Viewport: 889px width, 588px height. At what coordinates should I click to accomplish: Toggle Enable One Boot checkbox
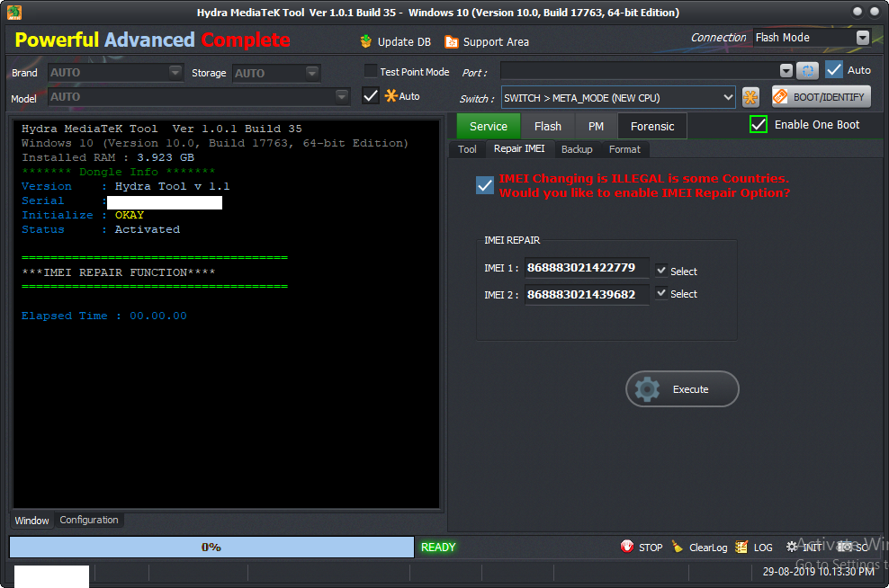758,125
